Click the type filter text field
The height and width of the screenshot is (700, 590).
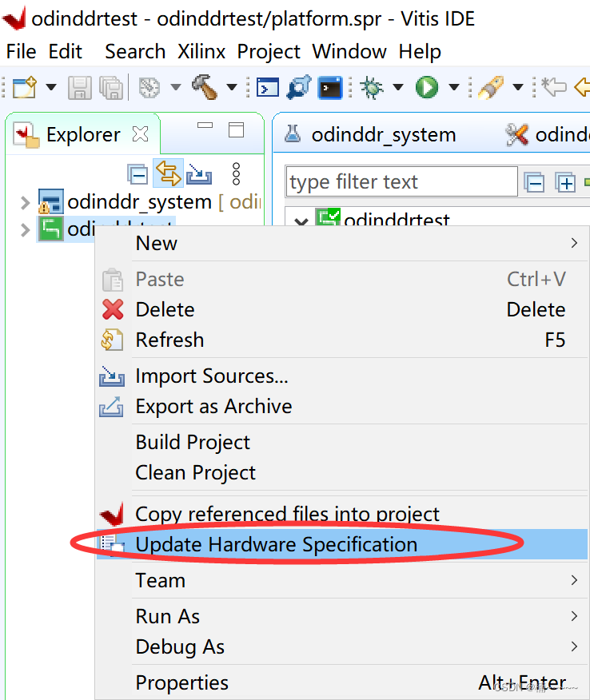tap(401, 181)
